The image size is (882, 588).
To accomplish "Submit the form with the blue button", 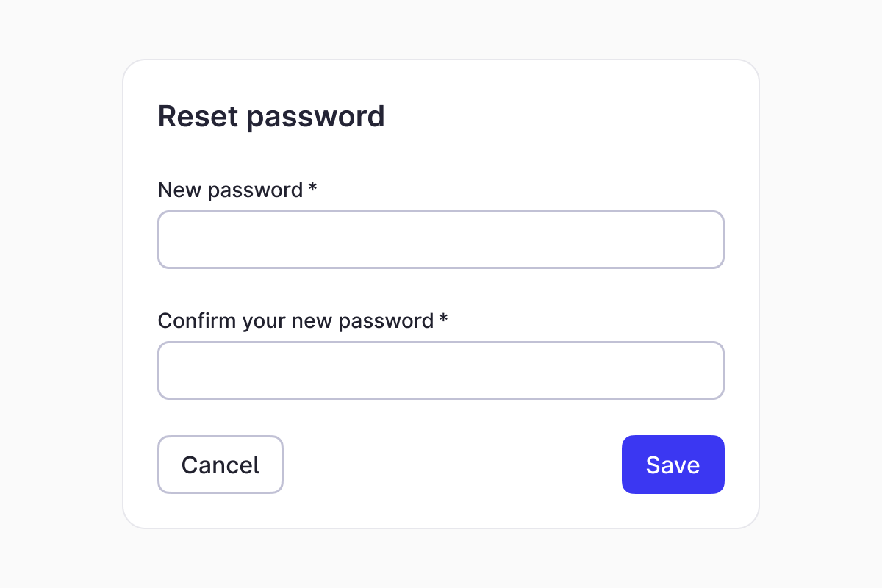I will pos(673,465).
